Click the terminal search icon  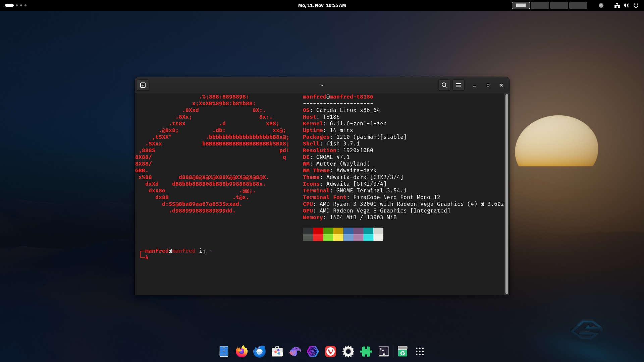pyautogui.click(x=444, y=85)
